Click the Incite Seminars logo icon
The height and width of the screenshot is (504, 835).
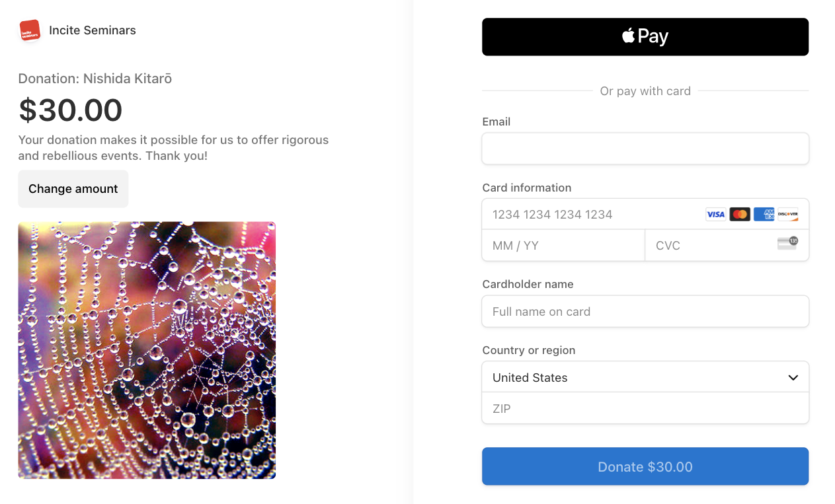[x=30, y=30]
